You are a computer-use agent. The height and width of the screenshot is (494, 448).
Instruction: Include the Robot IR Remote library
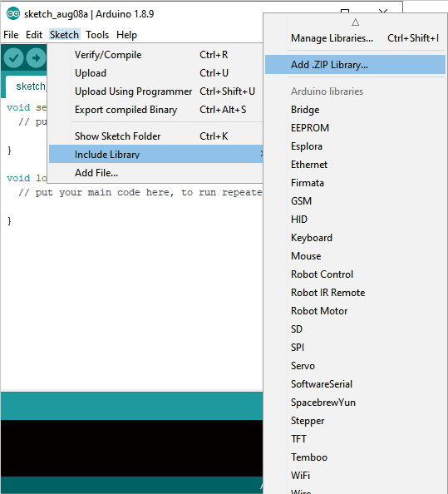coord(355,293)
